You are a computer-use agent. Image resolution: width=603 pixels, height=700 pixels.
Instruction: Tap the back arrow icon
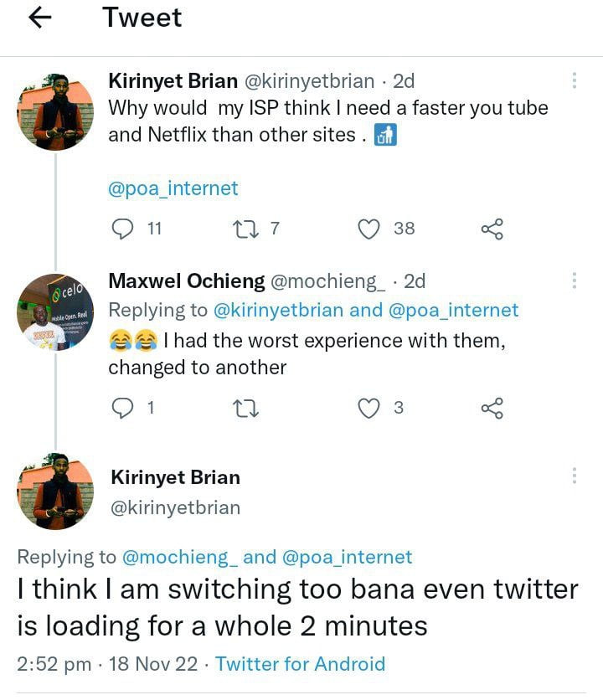coord(41,18)
